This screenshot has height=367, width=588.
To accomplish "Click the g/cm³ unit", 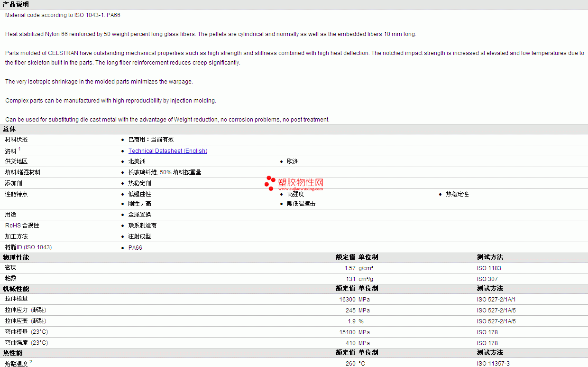I will click(366, 268).
